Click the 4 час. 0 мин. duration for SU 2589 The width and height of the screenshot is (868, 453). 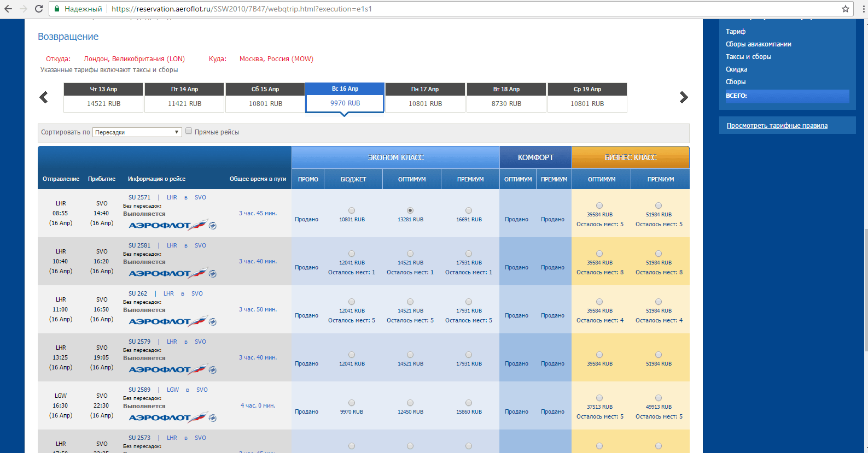pos(258,405)
